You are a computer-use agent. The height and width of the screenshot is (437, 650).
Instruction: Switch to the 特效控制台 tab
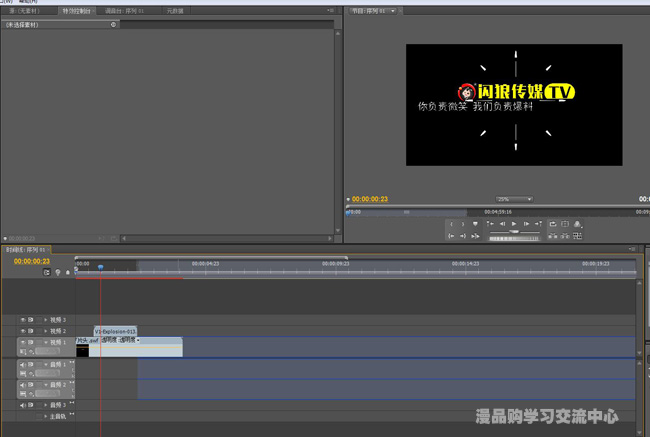click(76, 11)
